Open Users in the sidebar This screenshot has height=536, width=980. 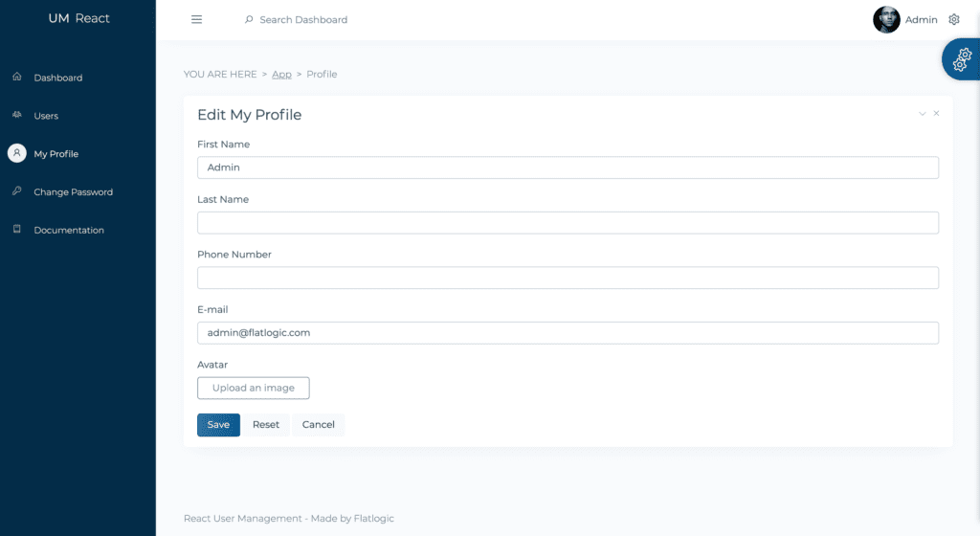(x=46, y=116)
